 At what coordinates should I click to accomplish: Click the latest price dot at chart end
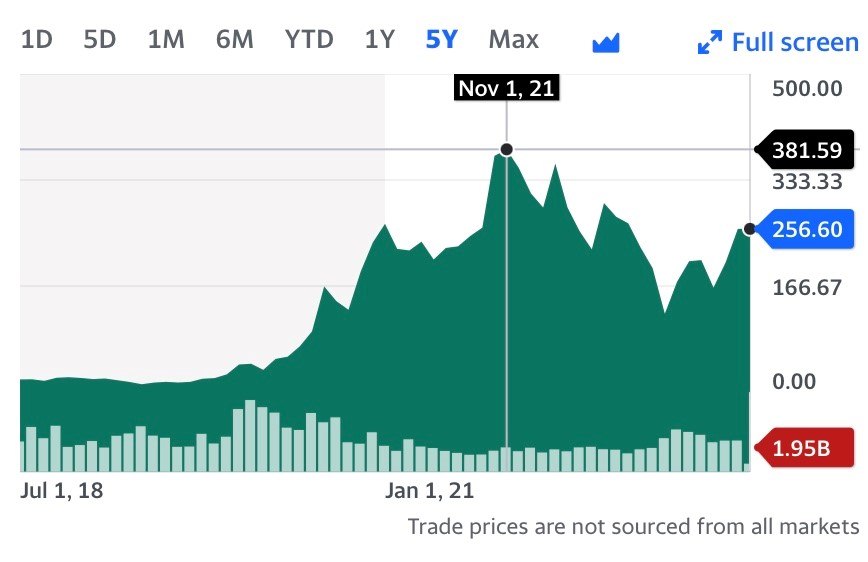coord(750,229)
